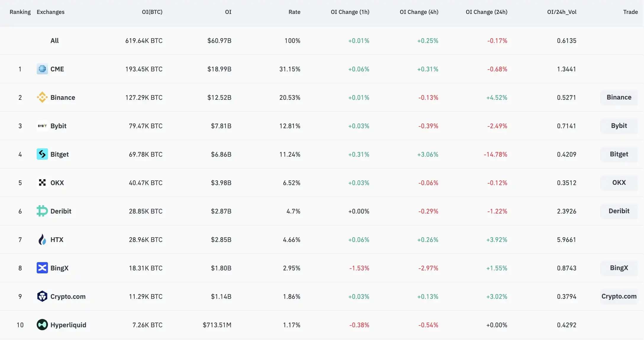Sort by OI Change (24h) column header

coord(486,12)
